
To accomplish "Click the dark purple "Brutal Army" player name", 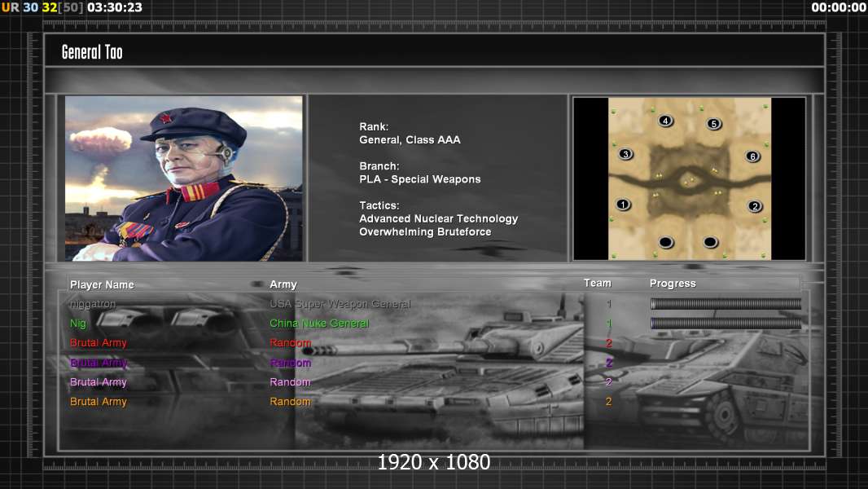I will click(98, 363).
